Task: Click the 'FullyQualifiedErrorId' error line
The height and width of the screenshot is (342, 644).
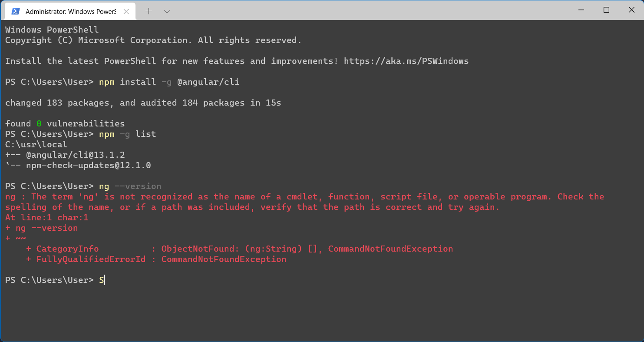Action: tap(156, 259)
